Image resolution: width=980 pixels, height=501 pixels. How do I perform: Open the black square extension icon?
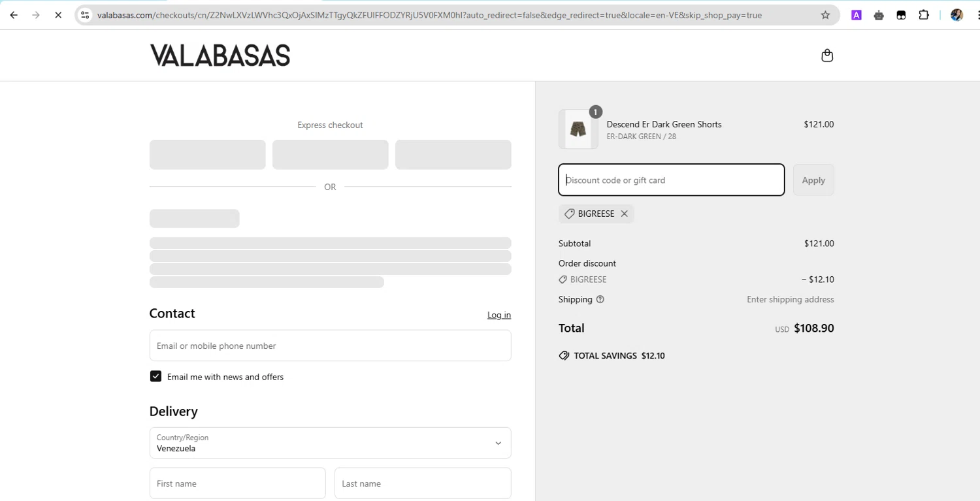pyautogui.click(x=901, y=15)
